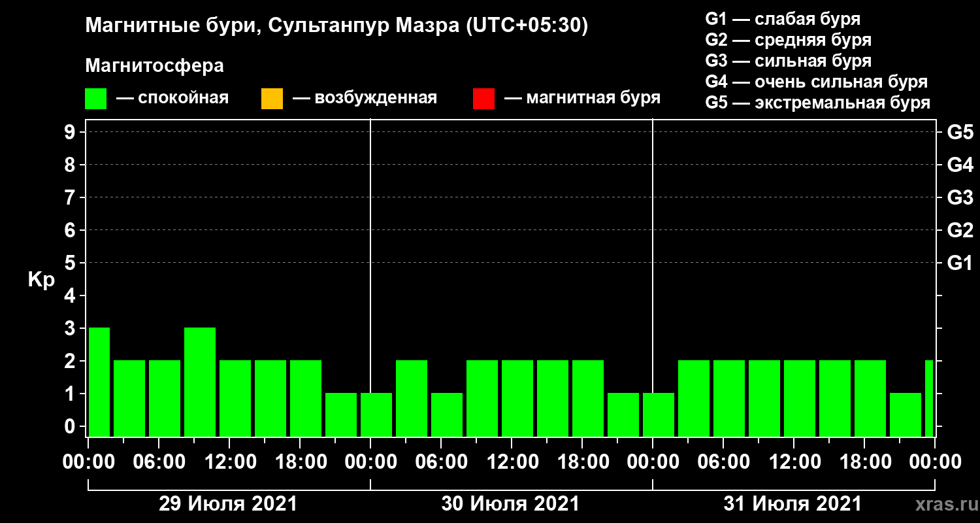
Task: Click the date label '29 Июля 2021'
Action: (228, 504)
